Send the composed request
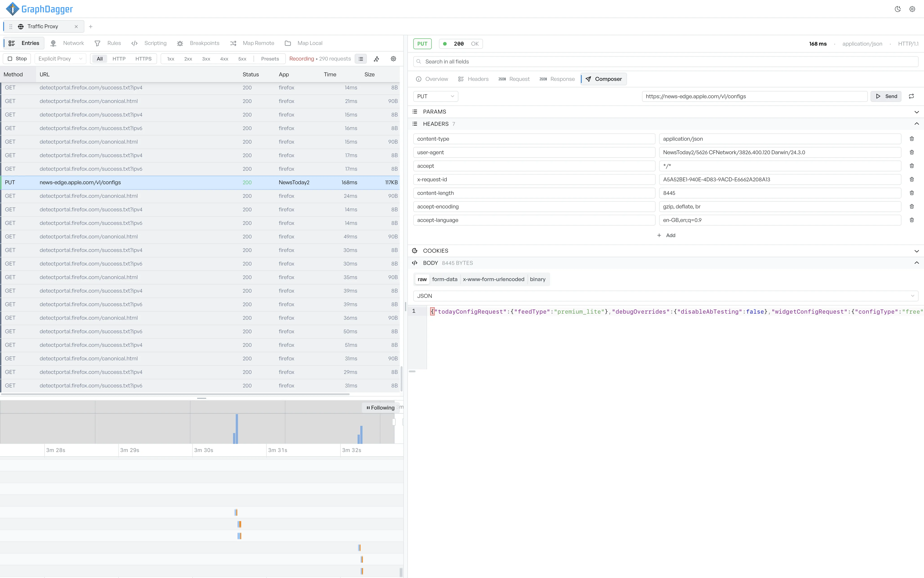Viewport: 924px width, 578px height. point(886,96)
